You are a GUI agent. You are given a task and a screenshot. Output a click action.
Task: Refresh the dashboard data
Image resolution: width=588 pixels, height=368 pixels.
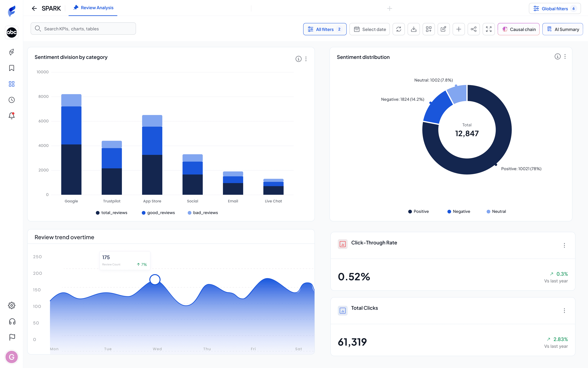pyautogui.click(x=399, y=29)
